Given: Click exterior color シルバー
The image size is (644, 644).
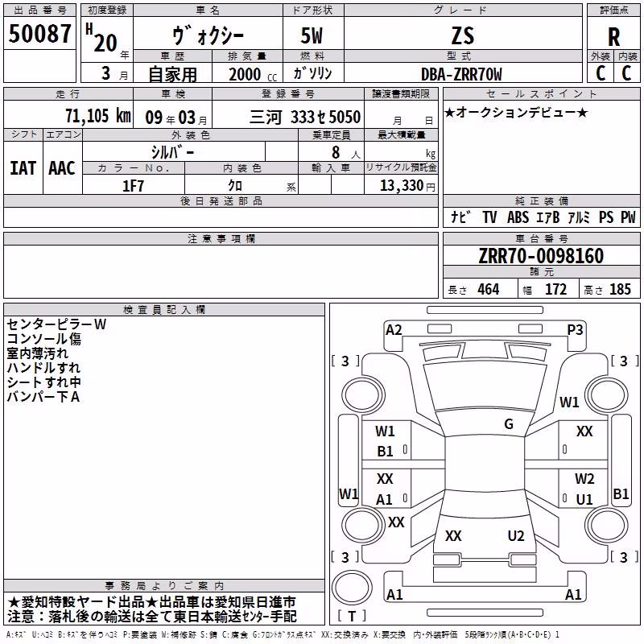Looking at the screenshot, I should (x=172, y=152).
